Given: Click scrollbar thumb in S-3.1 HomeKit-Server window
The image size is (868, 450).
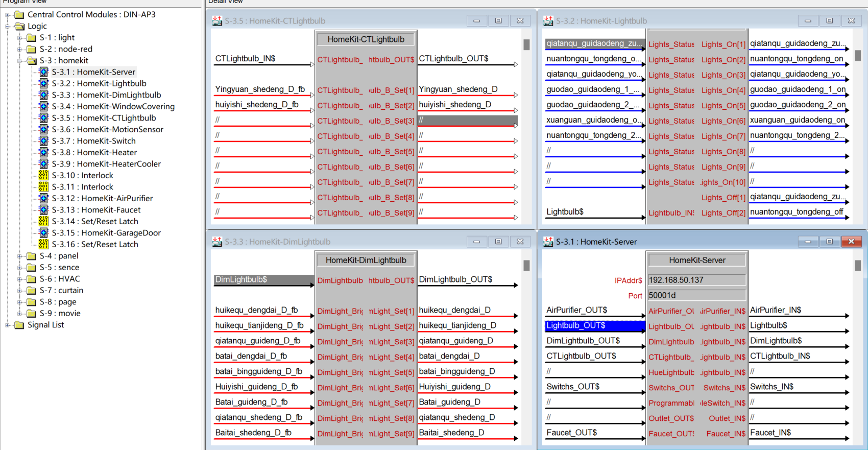Looking at the screenshot, I should tap(858, 266).
